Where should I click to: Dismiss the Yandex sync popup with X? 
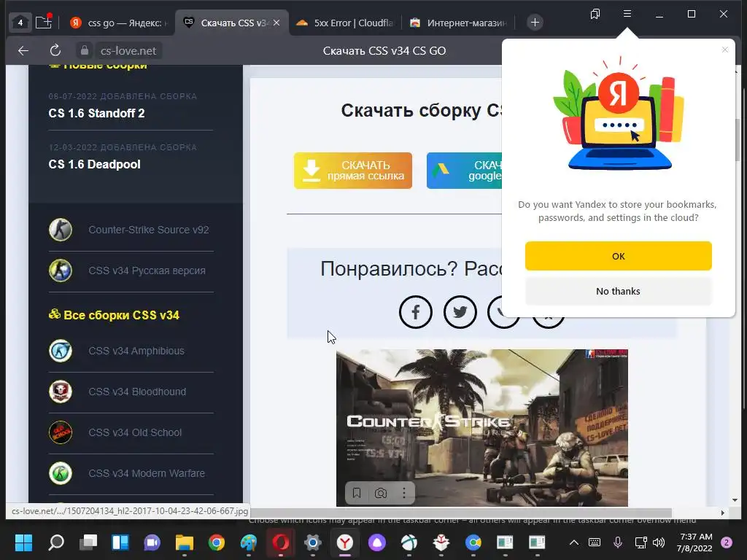[x=725, y=50]
